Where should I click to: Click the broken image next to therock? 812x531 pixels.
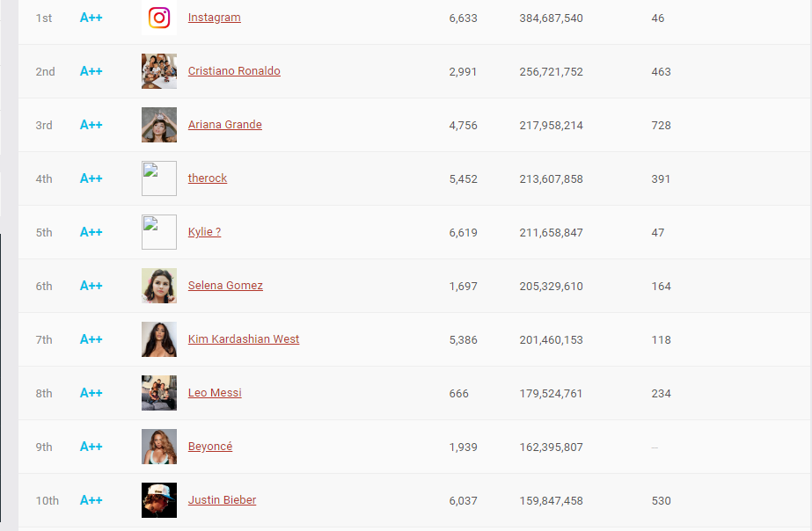159,178
